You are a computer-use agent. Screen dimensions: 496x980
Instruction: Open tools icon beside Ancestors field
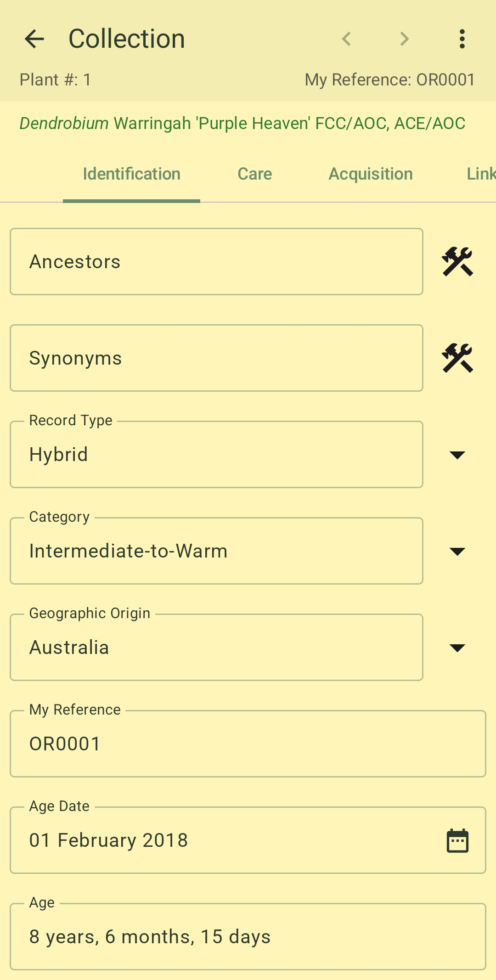click(457, 262)
